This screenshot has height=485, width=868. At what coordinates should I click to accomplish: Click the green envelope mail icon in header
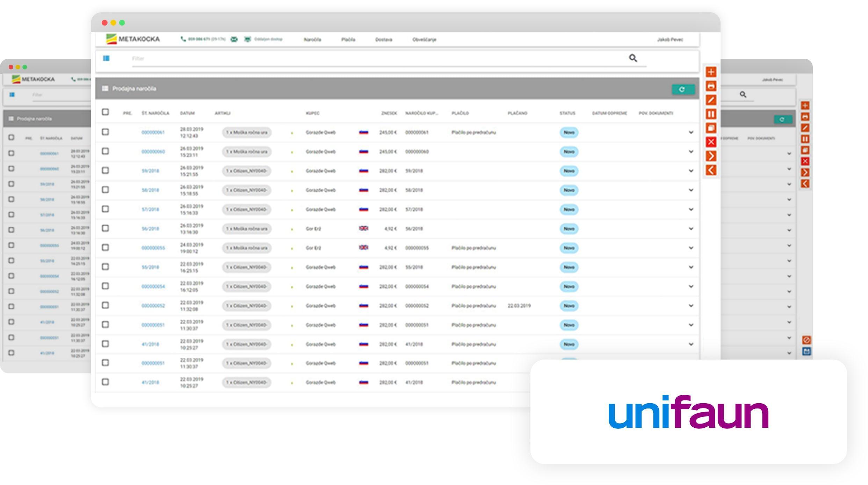(x=234, y=39)
